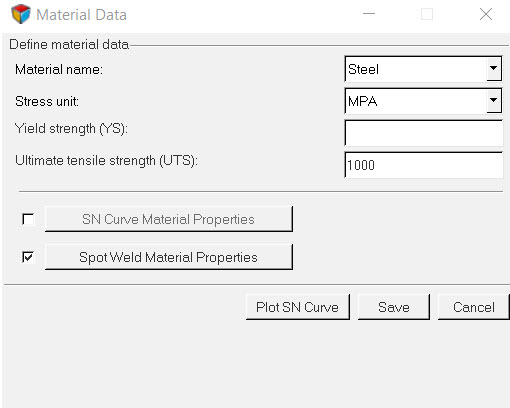
Task: Click the Material Data title bar text
Action: (x=81, y=15)
